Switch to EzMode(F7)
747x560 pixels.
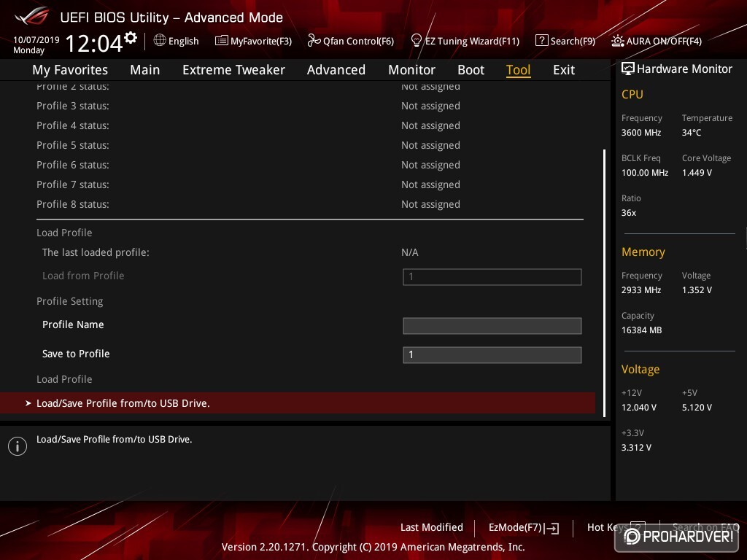pos(515,528)
